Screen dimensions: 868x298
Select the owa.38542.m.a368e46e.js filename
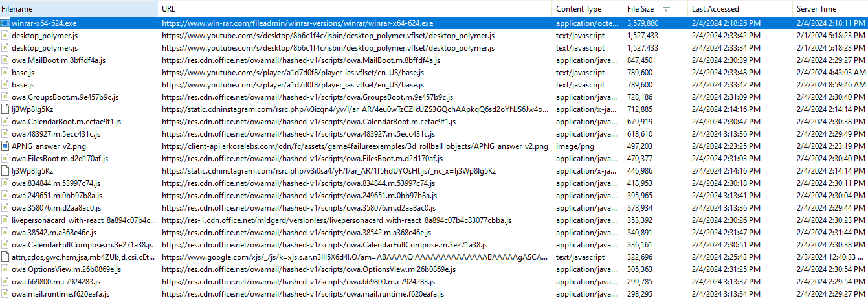pyautogui.click(x=54, y=232)
